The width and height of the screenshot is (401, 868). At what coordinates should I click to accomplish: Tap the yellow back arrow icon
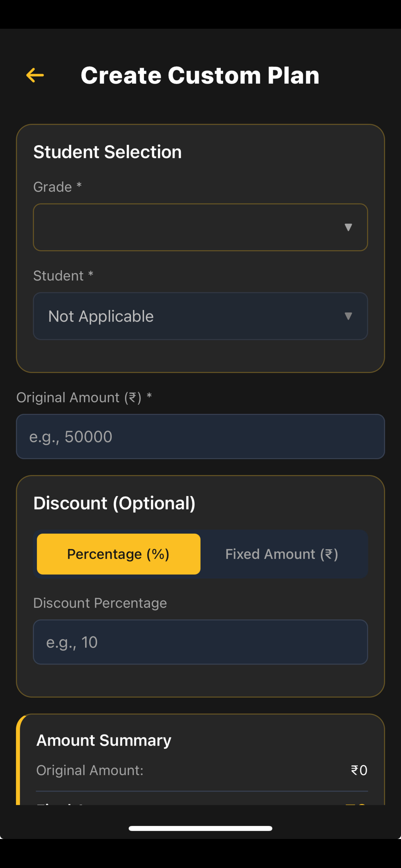35,75
